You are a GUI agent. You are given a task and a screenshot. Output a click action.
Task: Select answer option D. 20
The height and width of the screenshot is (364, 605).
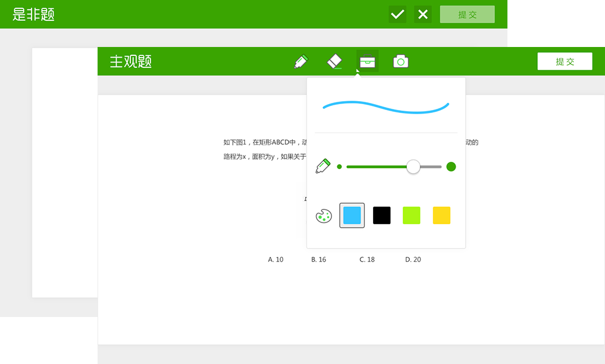(x=413, y=259)
